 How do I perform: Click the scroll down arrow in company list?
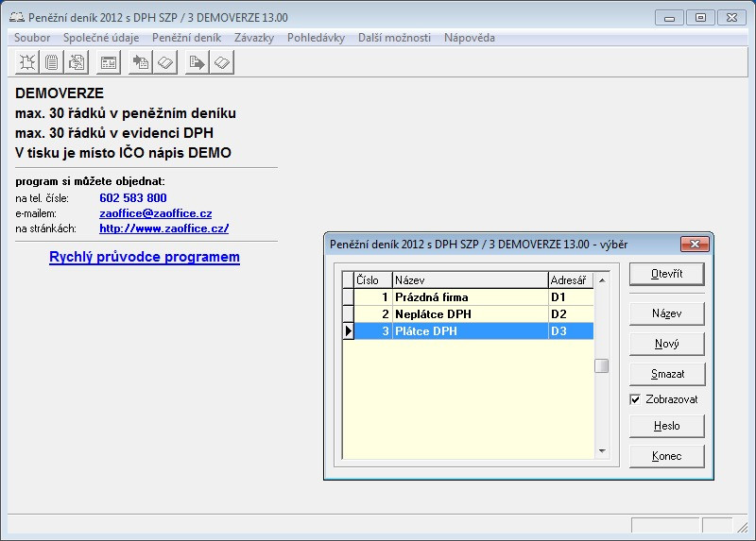click(602, 451)
